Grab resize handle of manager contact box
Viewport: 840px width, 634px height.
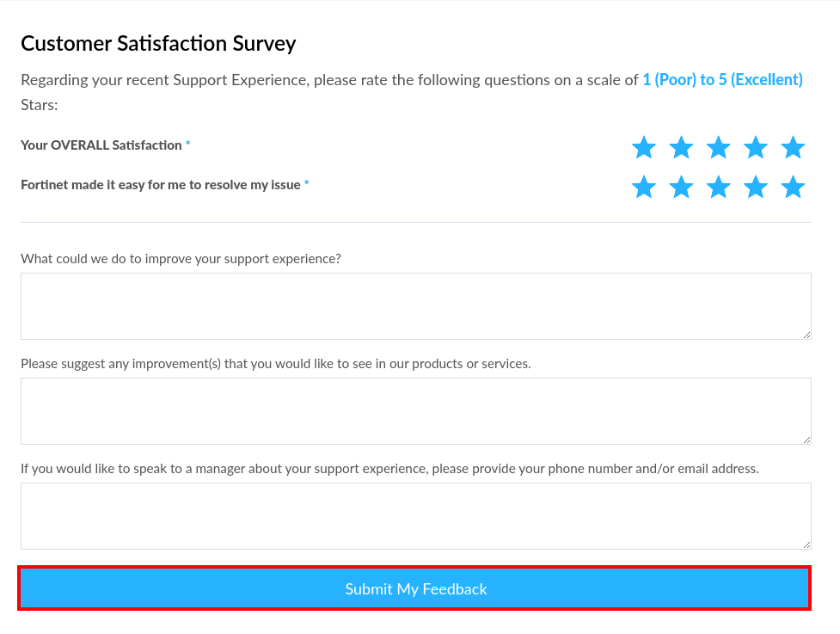pos(806,545)
